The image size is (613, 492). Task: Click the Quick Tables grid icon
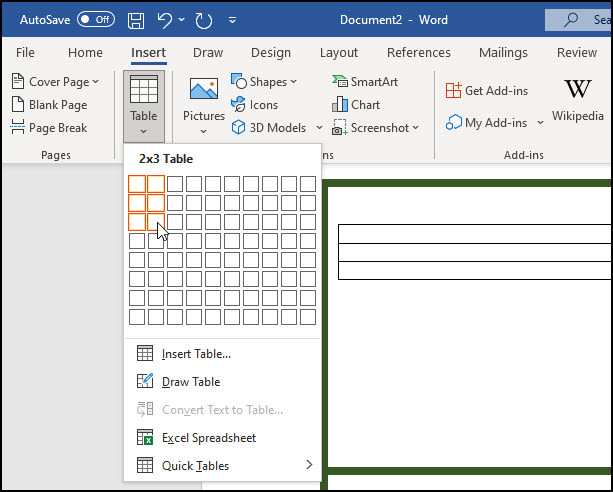click(x=145, y=465)
